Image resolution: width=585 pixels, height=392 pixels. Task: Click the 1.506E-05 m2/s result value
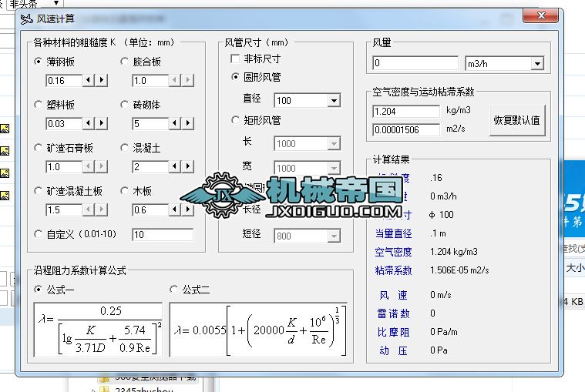coord(459,270)
